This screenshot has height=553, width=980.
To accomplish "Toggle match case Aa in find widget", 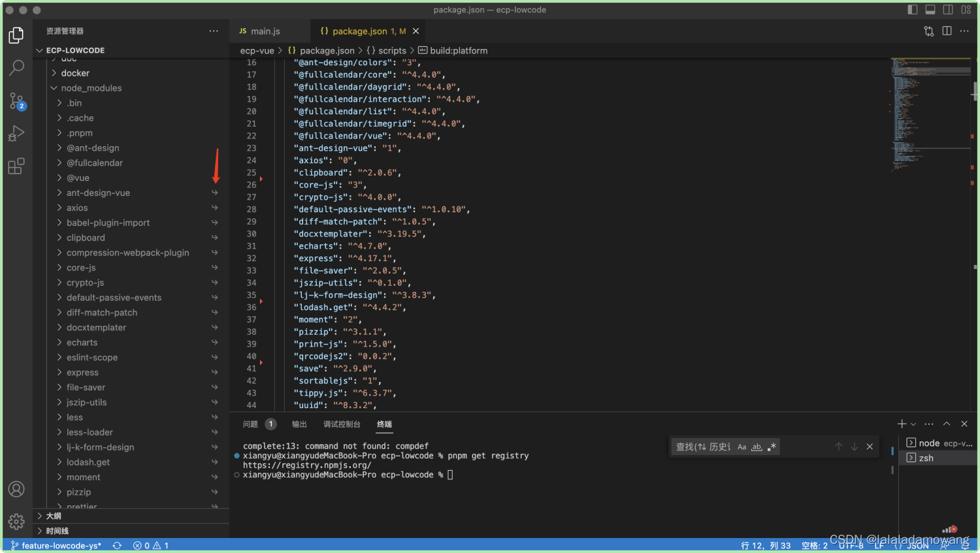I will (742, 447).
